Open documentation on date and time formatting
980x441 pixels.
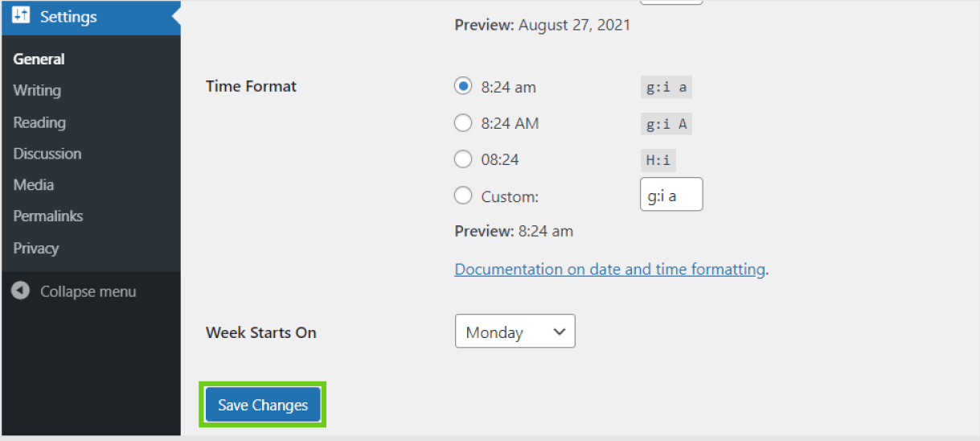(609, 270)
